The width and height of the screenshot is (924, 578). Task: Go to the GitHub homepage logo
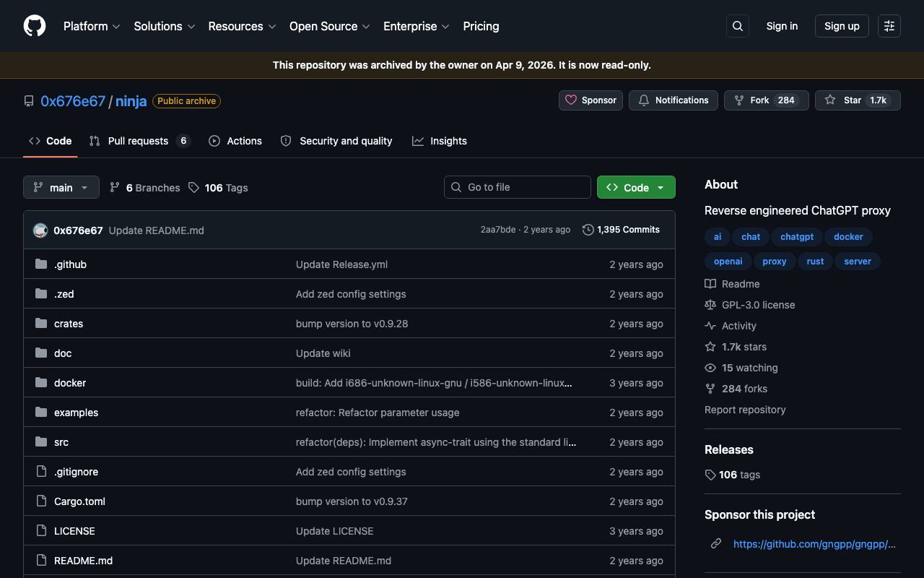point(35,26)
